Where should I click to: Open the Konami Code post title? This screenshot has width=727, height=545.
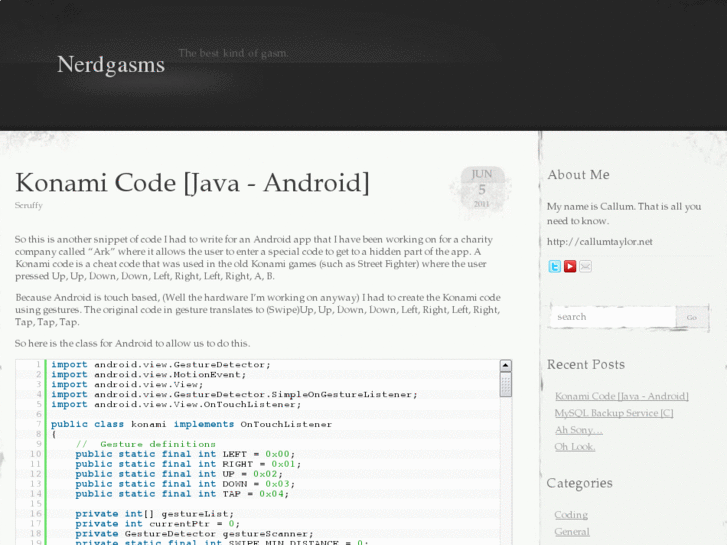pos(192,182)
